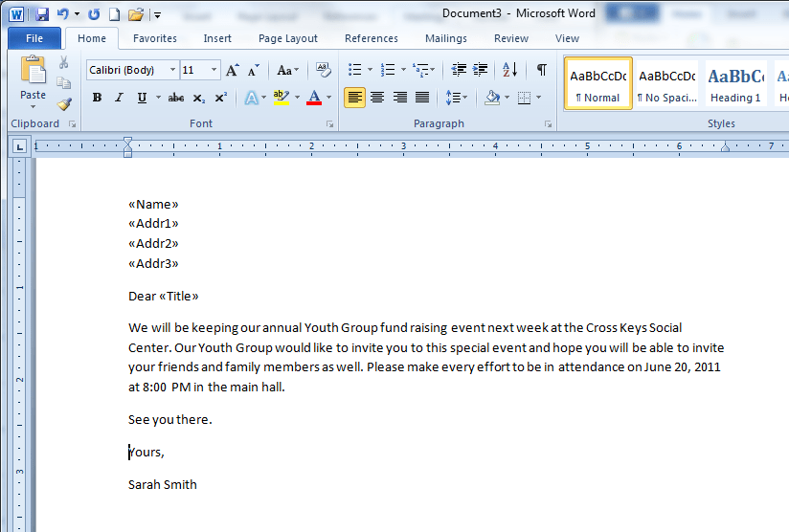Viewport: 789px width, 532px height.
Task: Select the Format Painter brush
Action: [64, 103]
